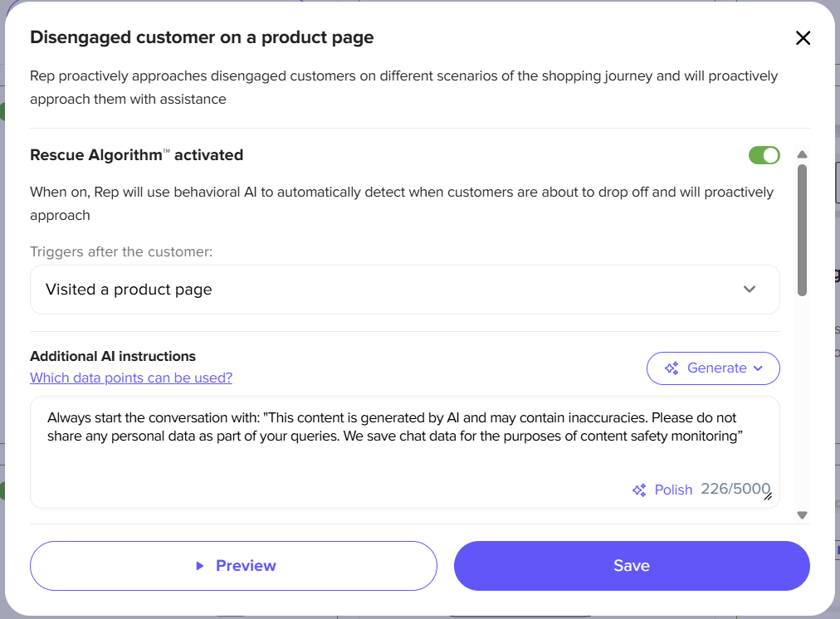Preview the proactive approach

pyautogui.click(x=233, y=566)
